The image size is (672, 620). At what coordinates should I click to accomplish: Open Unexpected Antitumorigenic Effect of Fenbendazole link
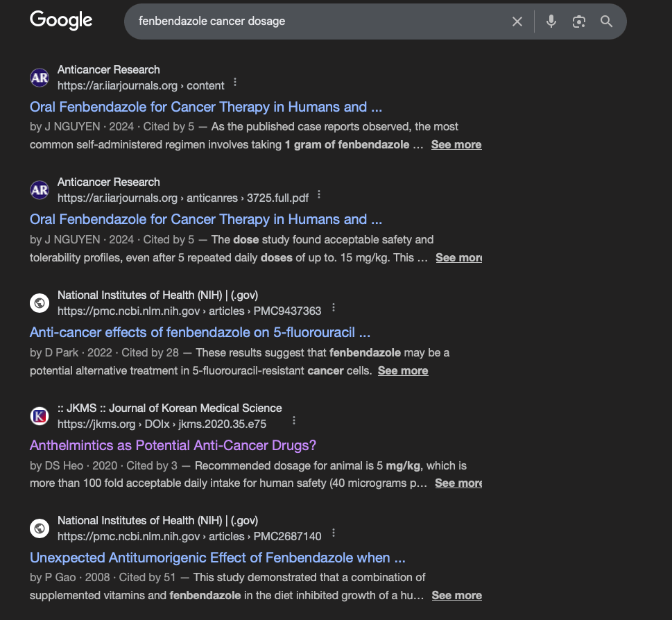[x=217, y=558]
